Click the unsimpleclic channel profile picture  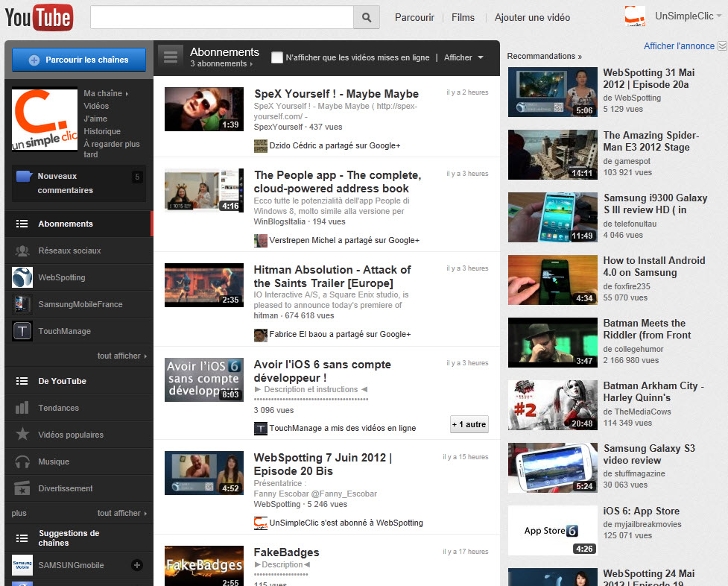45,120
